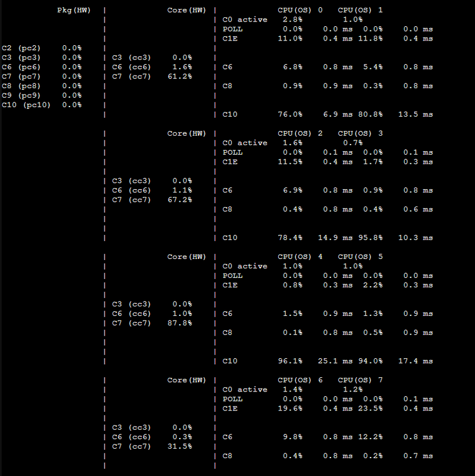Click the C10 duration 6.9 ms

pos(338,114)
